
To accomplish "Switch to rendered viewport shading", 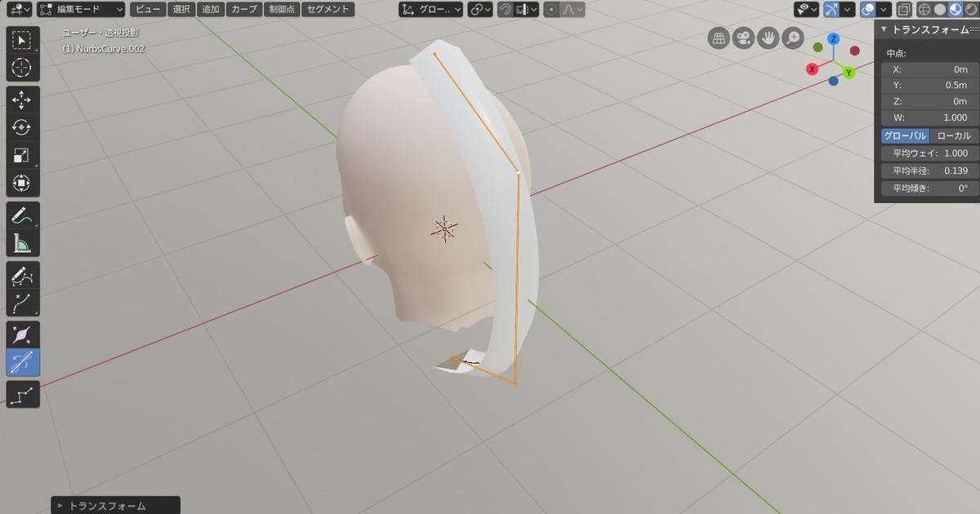I will pyautogui.click(x=969, y=10).
